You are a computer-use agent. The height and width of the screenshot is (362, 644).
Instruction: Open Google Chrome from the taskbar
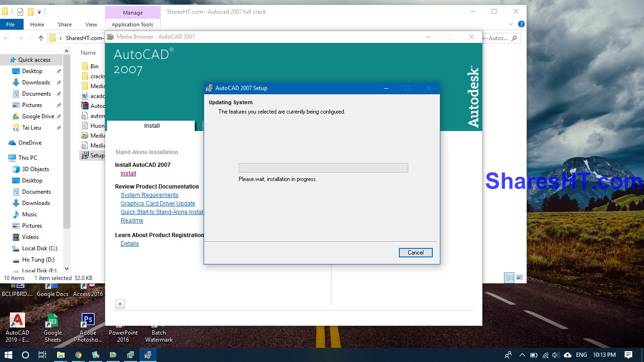[x=78, y=355]
